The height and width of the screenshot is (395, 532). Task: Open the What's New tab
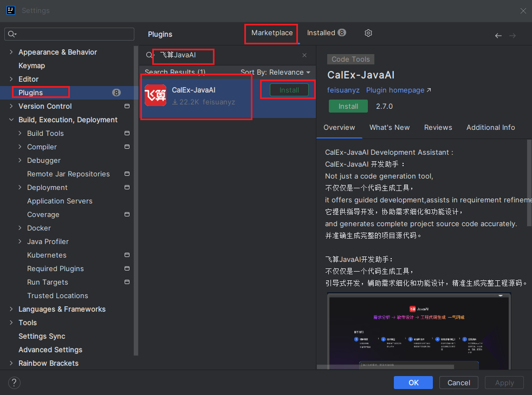(390, 127)
